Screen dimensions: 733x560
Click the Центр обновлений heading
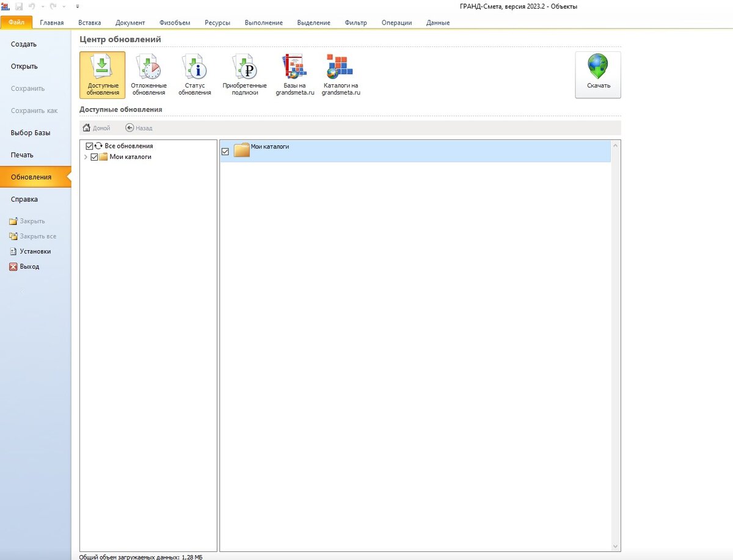click(120, 39)
